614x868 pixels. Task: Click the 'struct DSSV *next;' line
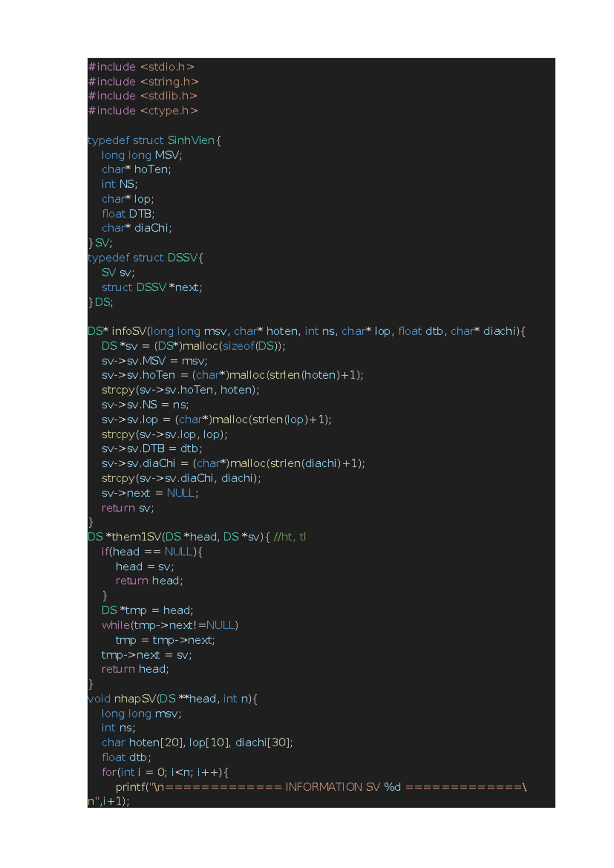point(152,288)
